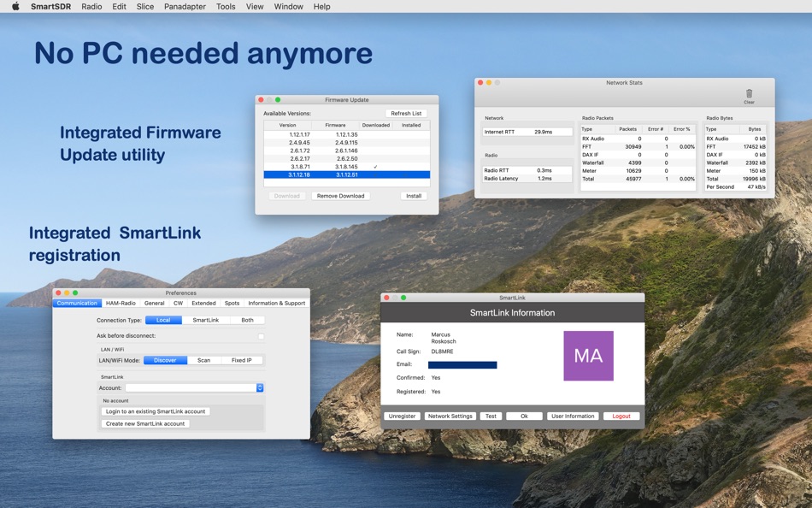Set Connection Type to Local

pos(163,320)
